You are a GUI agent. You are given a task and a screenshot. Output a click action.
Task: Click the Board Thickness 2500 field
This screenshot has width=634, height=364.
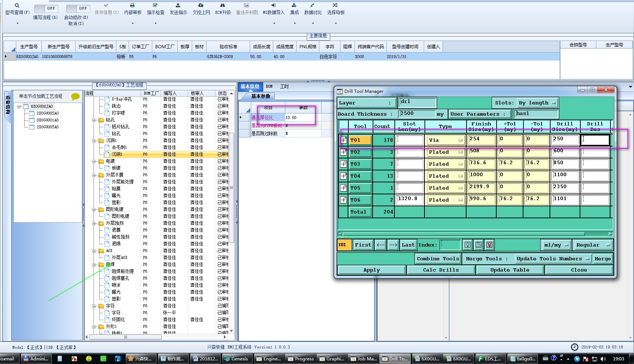click(x=417, y=114)
